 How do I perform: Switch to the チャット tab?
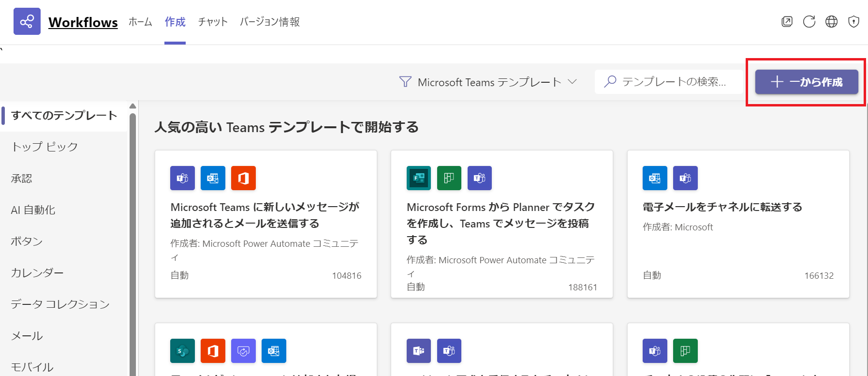(x=213, y=22)
